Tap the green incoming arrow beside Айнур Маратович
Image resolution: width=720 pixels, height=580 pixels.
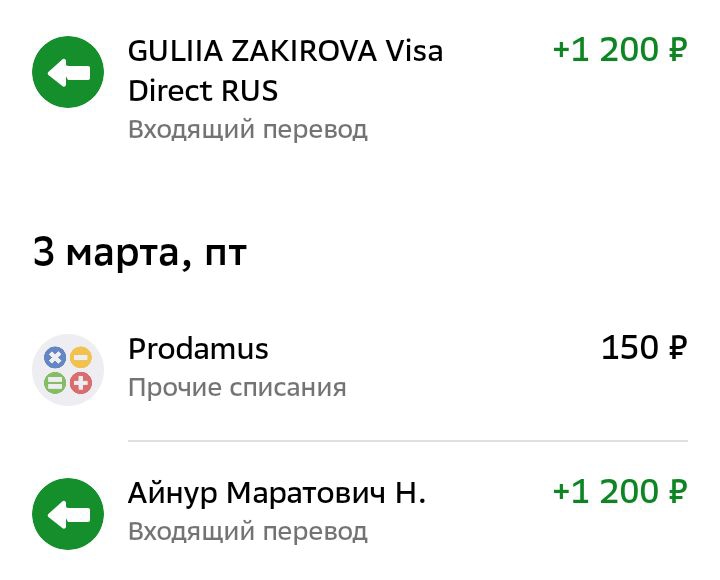68,514
